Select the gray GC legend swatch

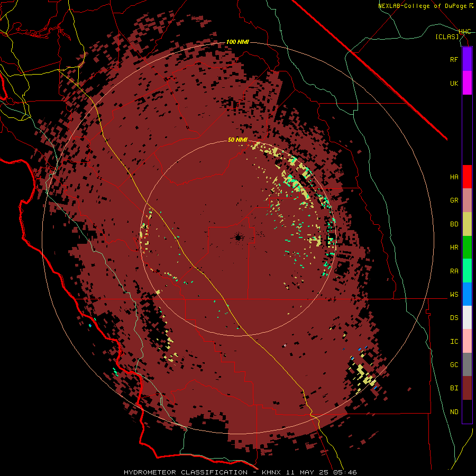[x=467, y=364]
